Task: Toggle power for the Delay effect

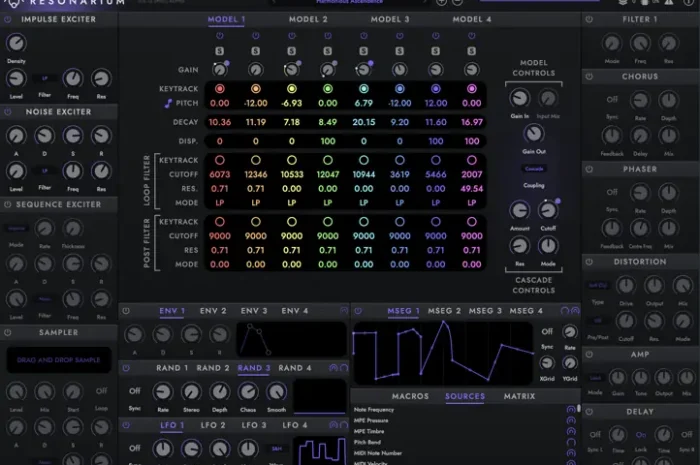Action: point(589,411)
